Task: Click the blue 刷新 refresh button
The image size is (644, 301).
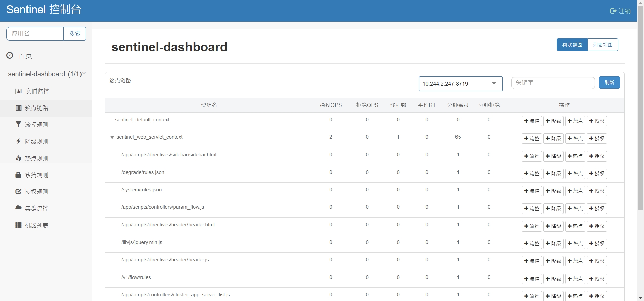Action: pyautogui.click(x=609, y=83)
